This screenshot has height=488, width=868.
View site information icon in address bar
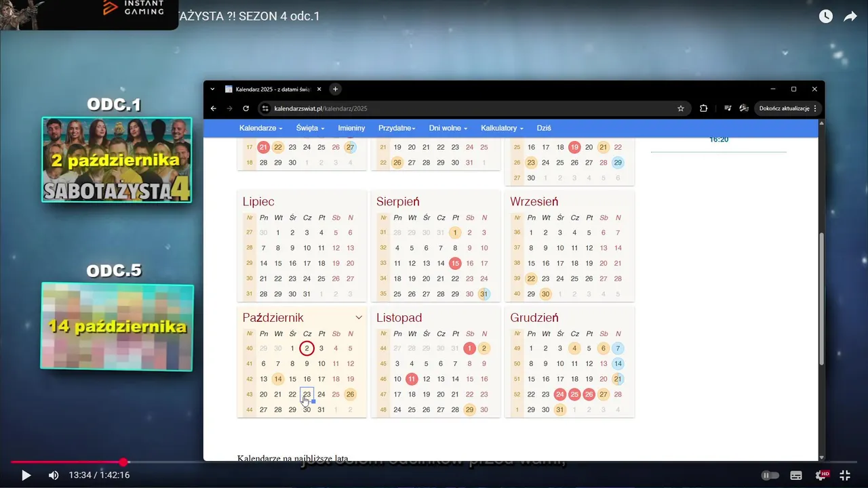[266, 108]
